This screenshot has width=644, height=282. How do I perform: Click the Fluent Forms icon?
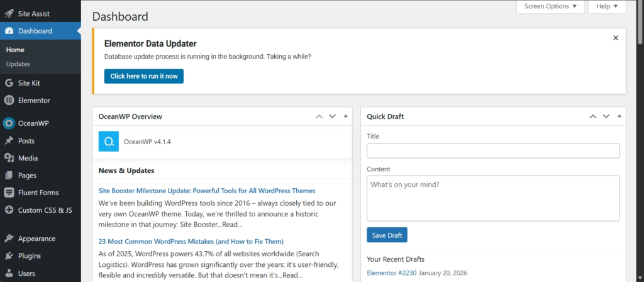9,193
